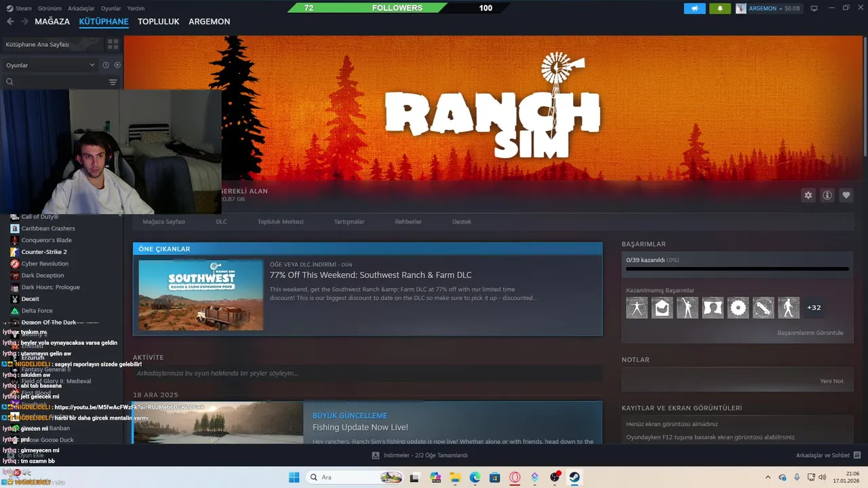Click the +32 more achievements button
The height and width of the screenshot is (488, 868).
814,308
